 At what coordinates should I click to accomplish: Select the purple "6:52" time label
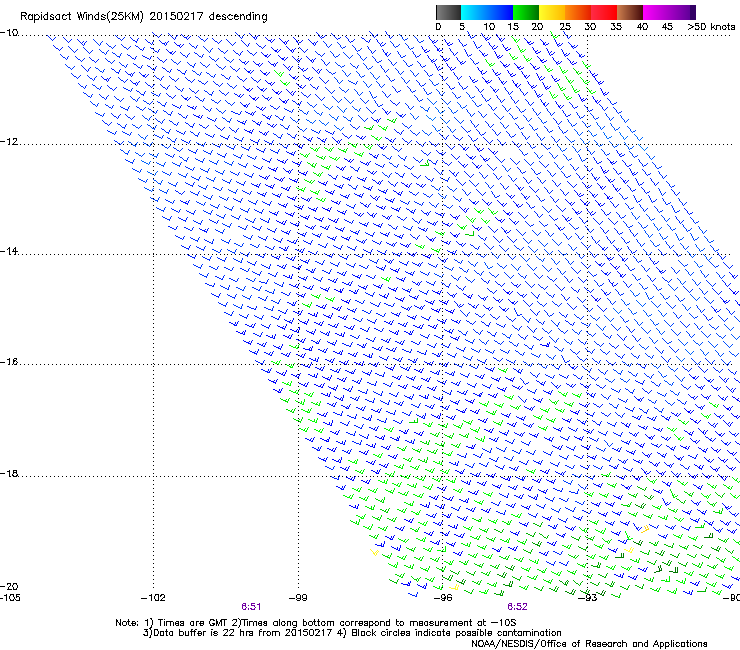click(x=517, y=607)
